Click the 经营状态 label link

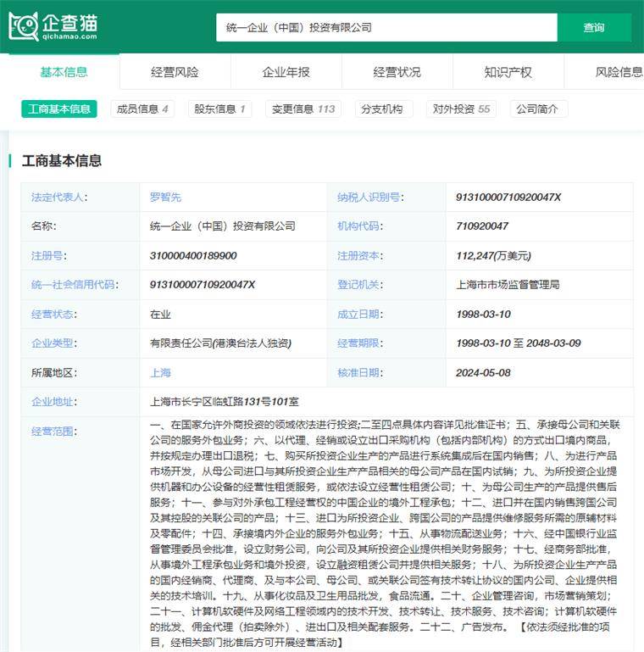pos(52,315)
